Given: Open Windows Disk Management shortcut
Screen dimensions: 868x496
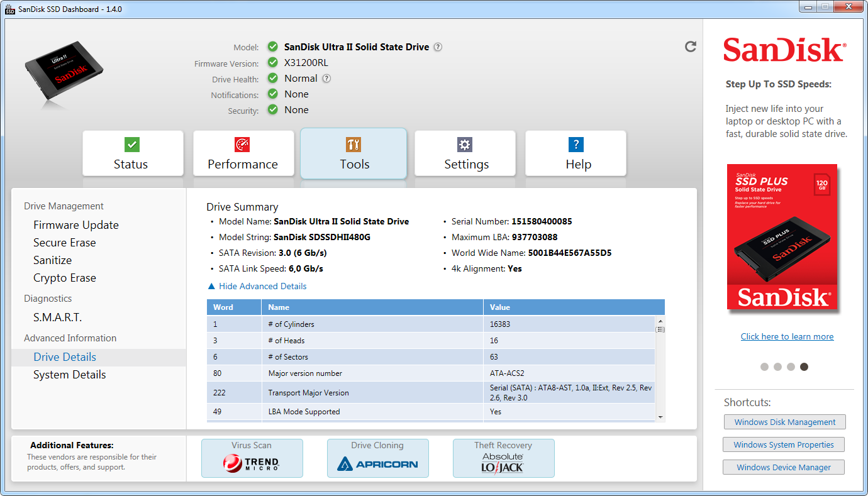Looking at the screenshot, I should click(x=784, y=422).
